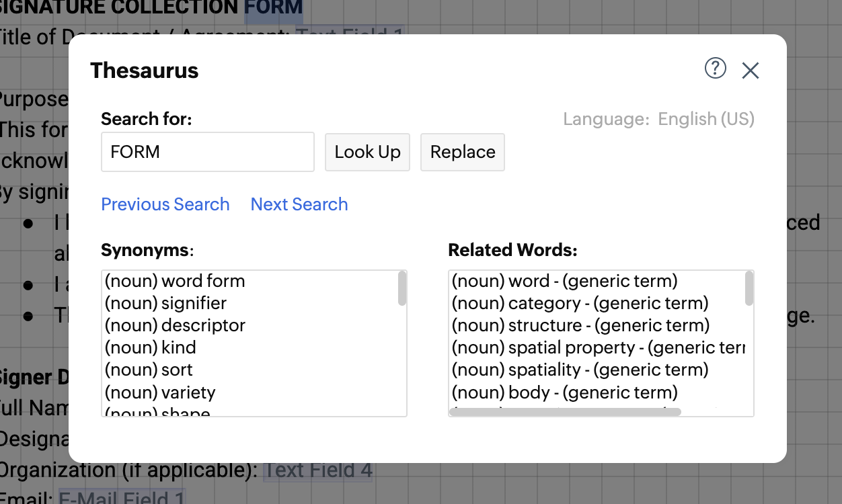Go to Next Search link

[299, 204]
